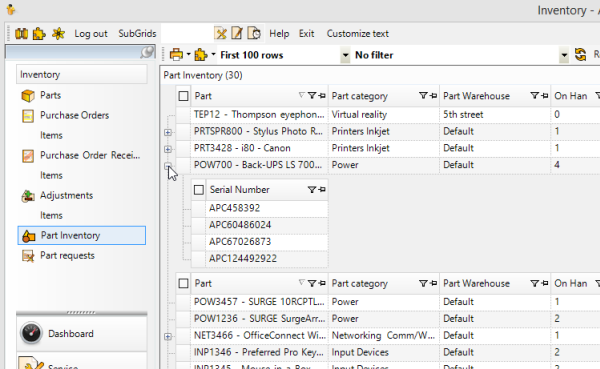
Task: Open Purchase Order Recei... in sidebar
Action: coord(90,155)
